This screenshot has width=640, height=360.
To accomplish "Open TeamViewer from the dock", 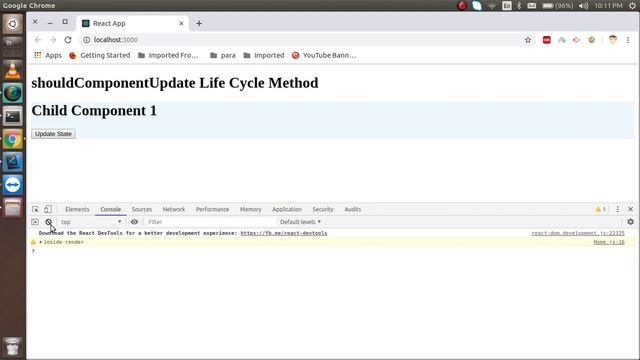I will point(13,185).
